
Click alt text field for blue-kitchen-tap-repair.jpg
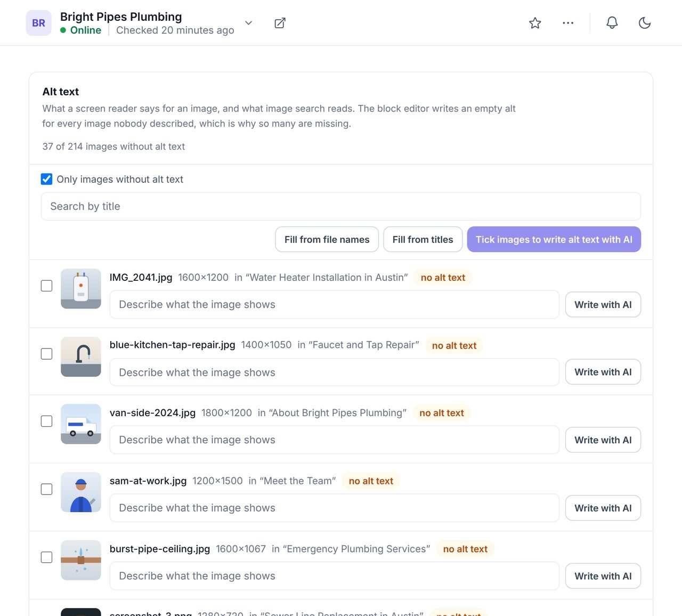[x=334, y=372]
